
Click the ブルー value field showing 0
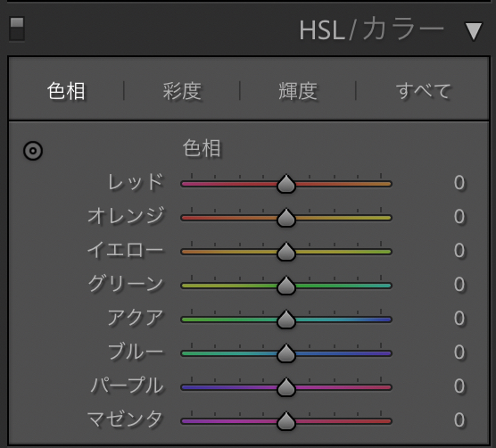459,353
